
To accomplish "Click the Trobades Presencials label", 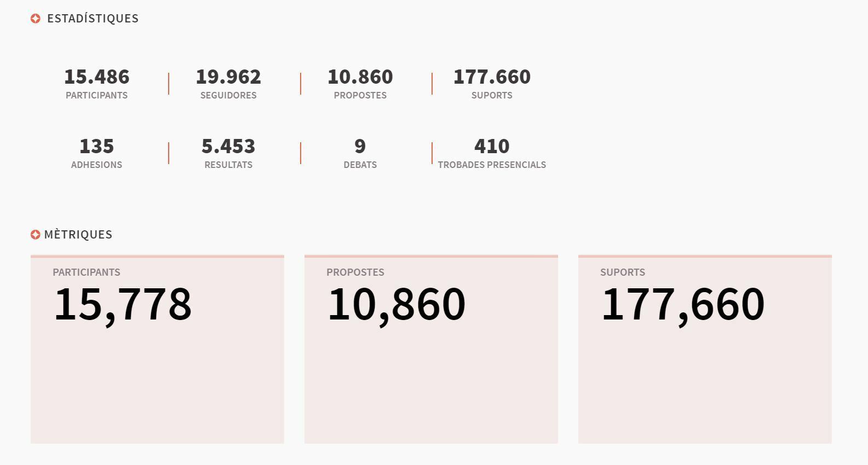I will pos(492,165).
